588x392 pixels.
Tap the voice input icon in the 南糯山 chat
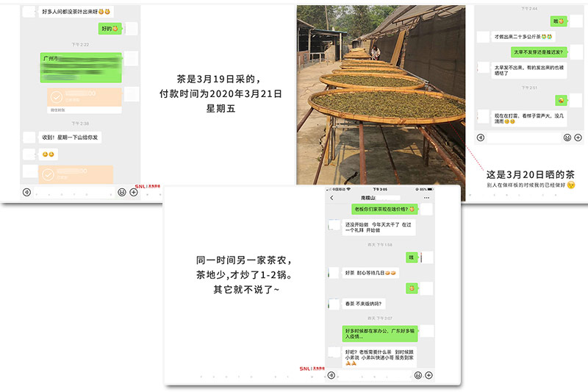[331, 375]
